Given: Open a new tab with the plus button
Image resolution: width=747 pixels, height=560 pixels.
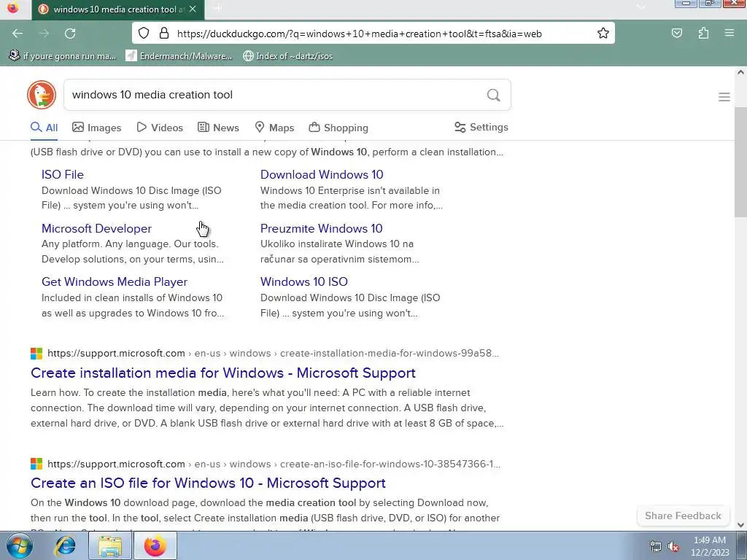Looking at the screenshot, I should (x=217, y=9).
